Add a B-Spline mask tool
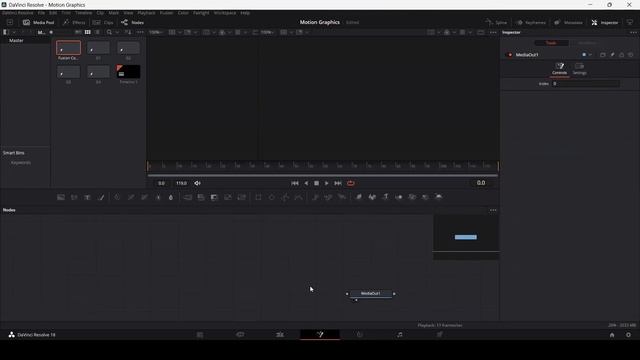 299,197
